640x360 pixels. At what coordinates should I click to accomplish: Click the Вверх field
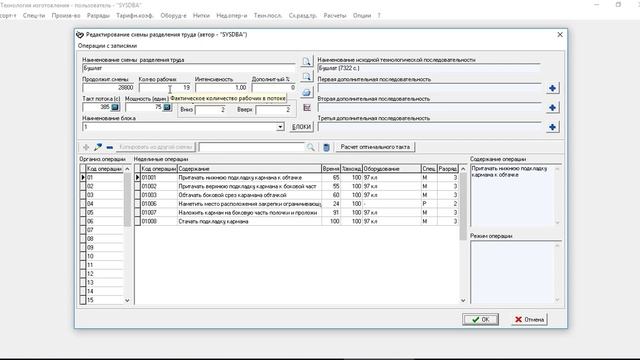pyautogui.click(x=273, y=110)
